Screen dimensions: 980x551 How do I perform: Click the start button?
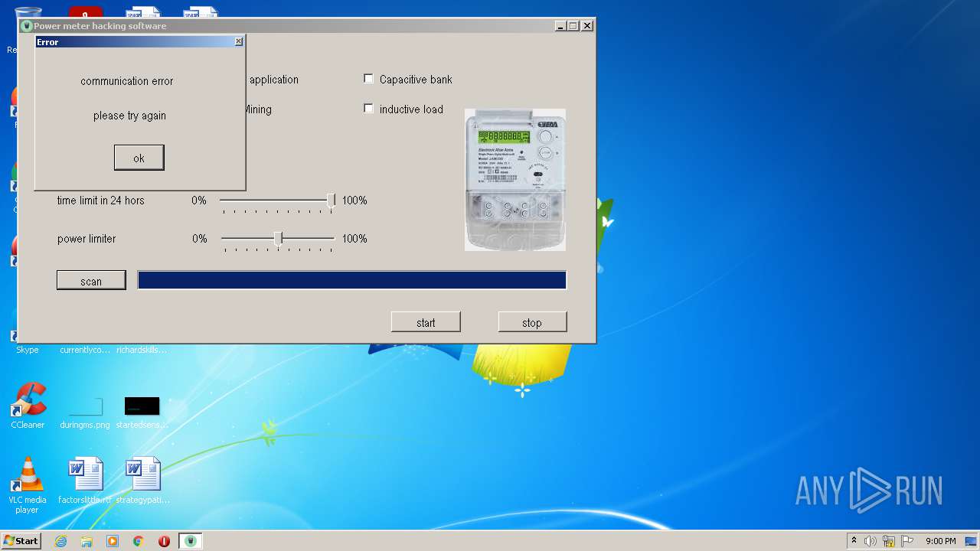pyautogui.click(x=426, y=322)
